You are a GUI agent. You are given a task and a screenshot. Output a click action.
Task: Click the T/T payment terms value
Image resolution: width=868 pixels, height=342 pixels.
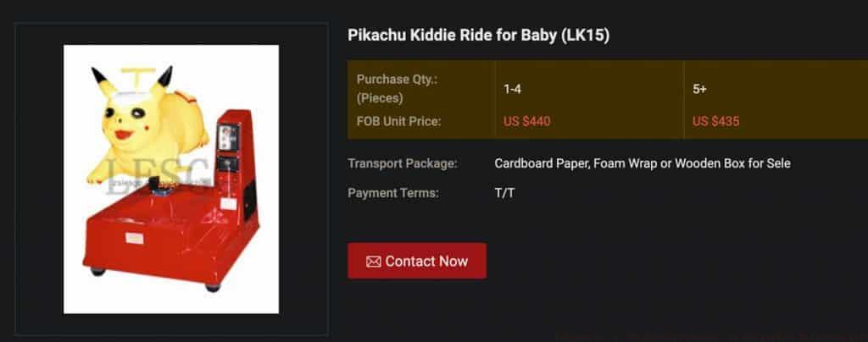pyautogui.click(x=504, y=193)
